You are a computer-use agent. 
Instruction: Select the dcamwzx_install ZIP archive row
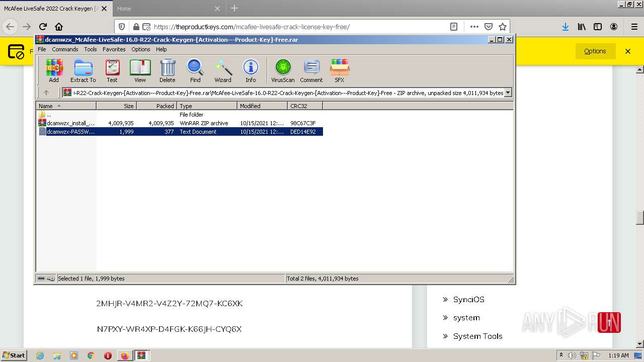pos(180,123)
